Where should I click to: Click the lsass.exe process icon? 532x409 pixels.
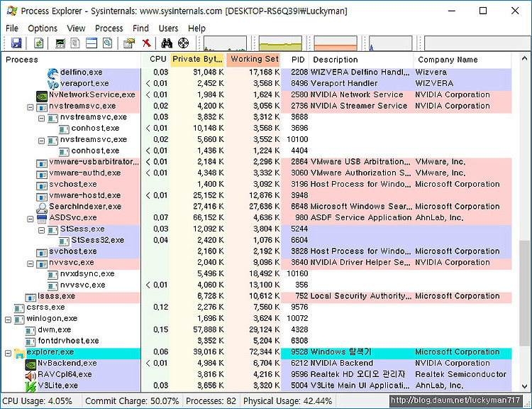coord(31,298)
